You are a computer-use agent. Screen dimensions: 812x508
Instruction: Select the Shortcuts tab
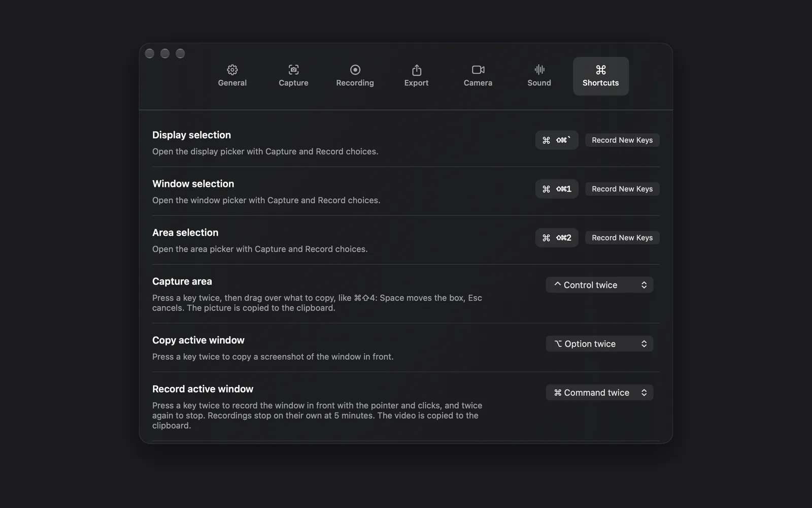point(601,76)
